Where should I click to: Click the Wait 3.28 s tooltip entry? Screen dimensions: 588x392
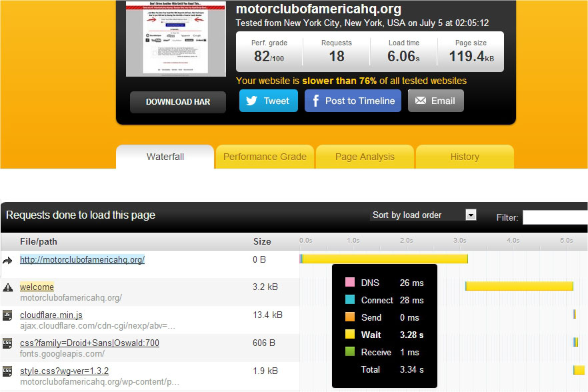[x=385, y=335]
